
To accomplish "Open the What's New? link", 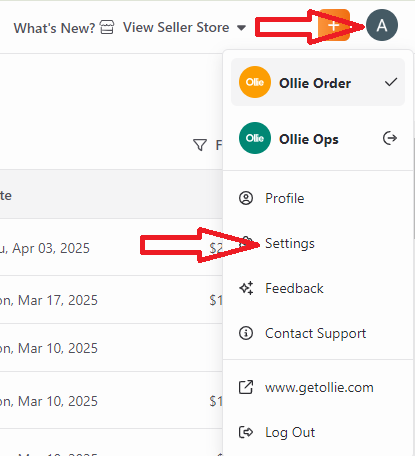I will 54,28.
